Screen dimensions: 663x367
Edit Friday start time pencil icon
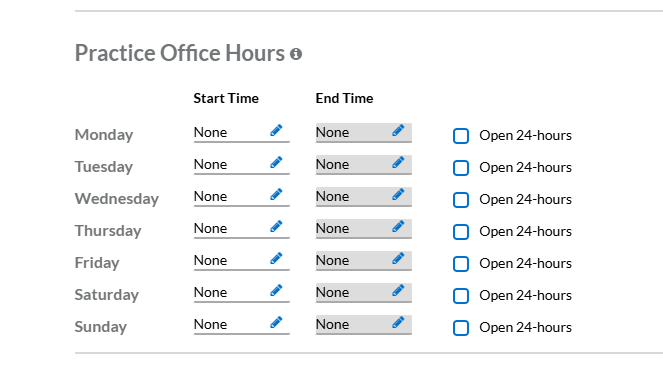tap(276, 259)
